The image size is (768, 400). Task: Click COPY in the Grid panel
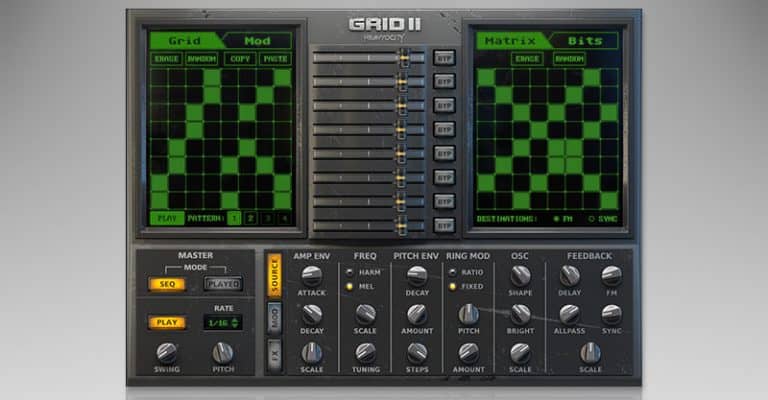[x=240, y=59]
